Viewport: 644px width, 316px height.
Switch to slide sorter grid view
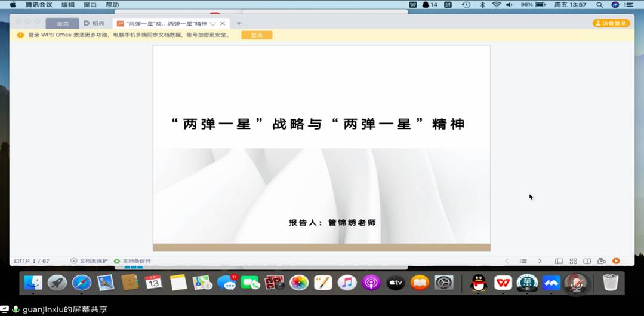pyautogui.click(x=573, y=261)
